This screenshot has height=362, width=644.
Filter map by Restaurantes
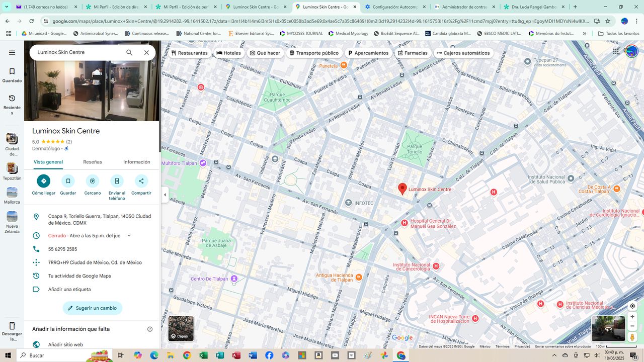pyautogui.click(x=189, y=53)
